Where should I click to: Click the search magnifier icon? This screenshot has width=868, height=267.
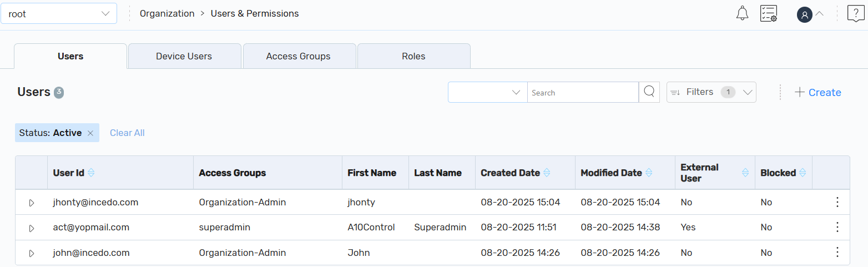point(649,92)
